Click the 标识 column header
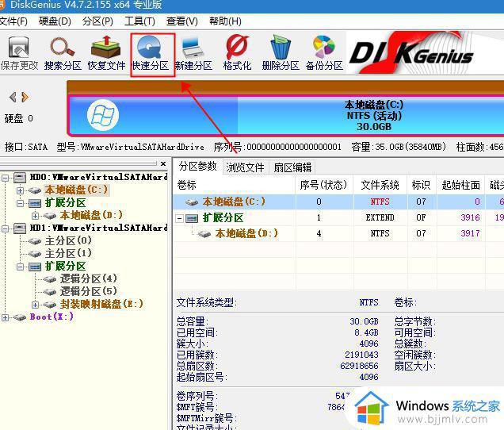This screenshot has height=430, width=504. pyautogui.click(x=421, y=185)
